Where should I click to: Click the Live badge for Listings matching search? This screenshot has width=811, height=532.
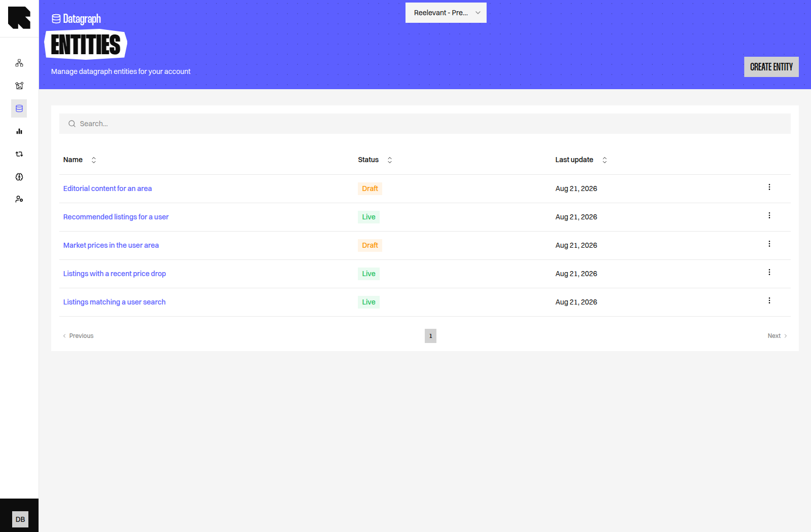pos(368,302)
